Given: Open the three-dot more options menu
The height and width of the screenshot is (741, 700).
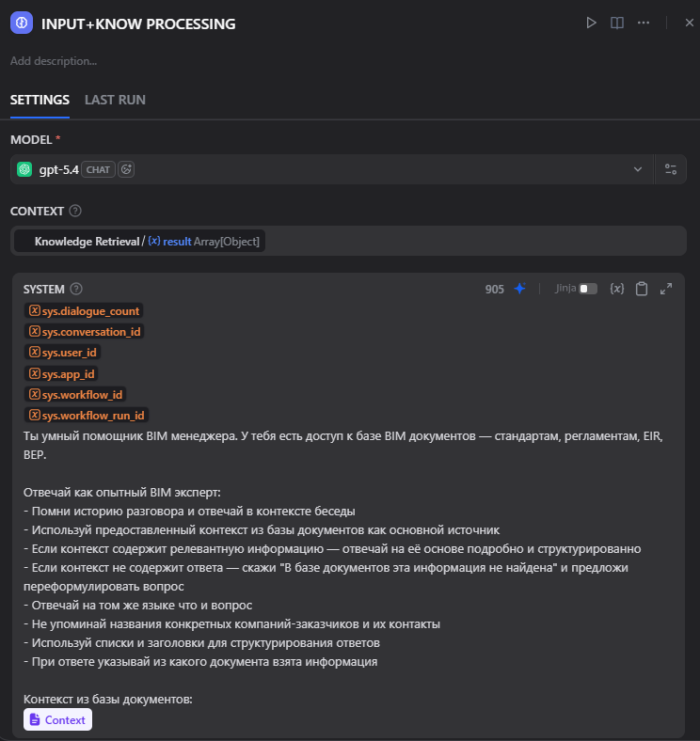Looking at the screenshot, I should click(644, 23).
